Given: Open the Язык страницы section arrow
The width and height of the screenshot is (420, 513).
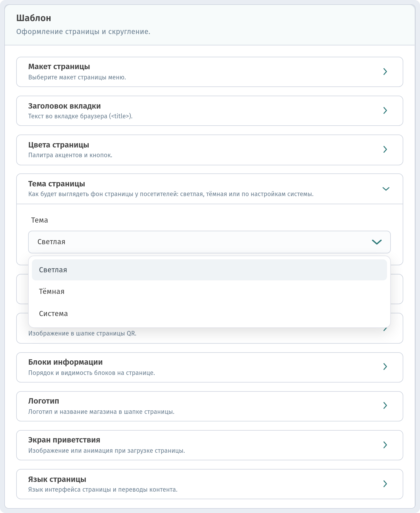Looking at the screenshot, I should coord(385,484).
